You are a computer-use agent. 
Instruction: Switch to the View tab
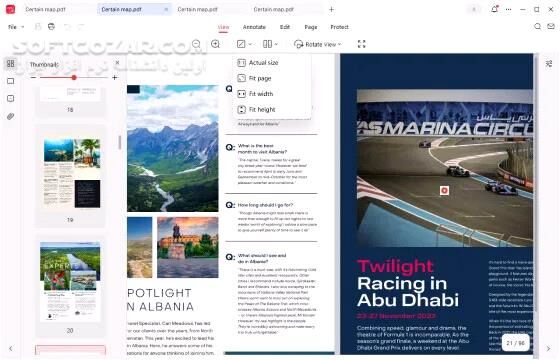pos(223,27)
